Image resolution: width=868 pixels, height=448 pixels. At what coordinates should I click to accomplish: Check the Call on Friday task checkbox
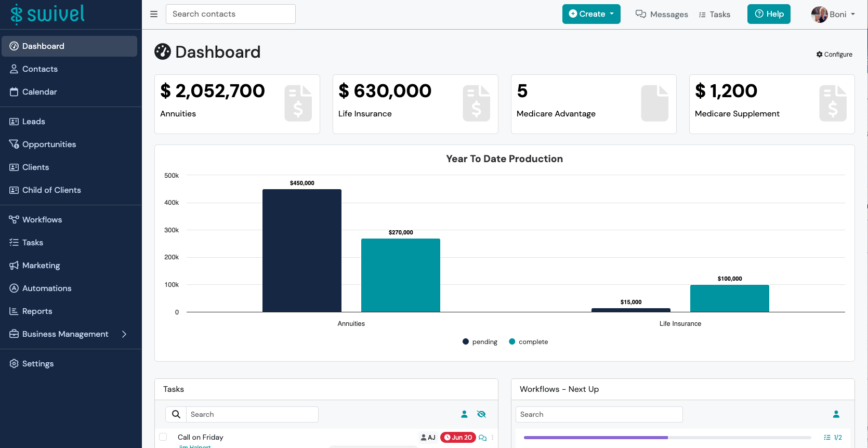pos(163,437)
